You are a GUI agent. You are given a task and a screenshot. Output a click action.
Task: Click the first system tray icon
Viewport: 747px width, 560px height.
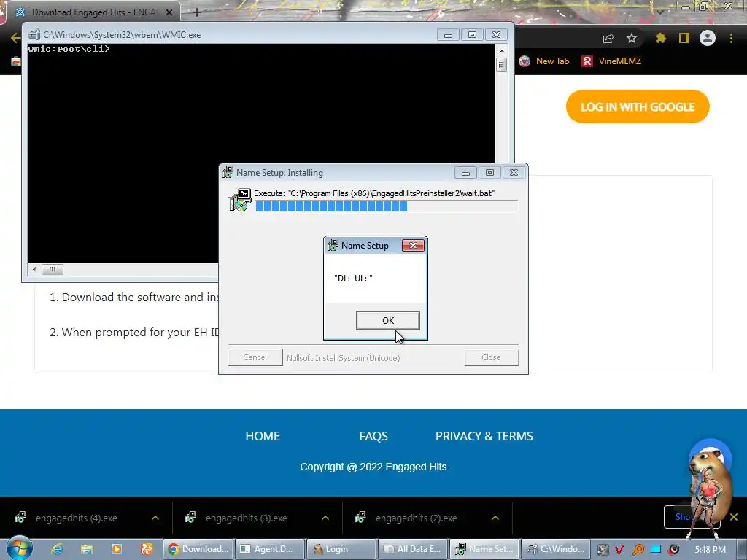602,550
